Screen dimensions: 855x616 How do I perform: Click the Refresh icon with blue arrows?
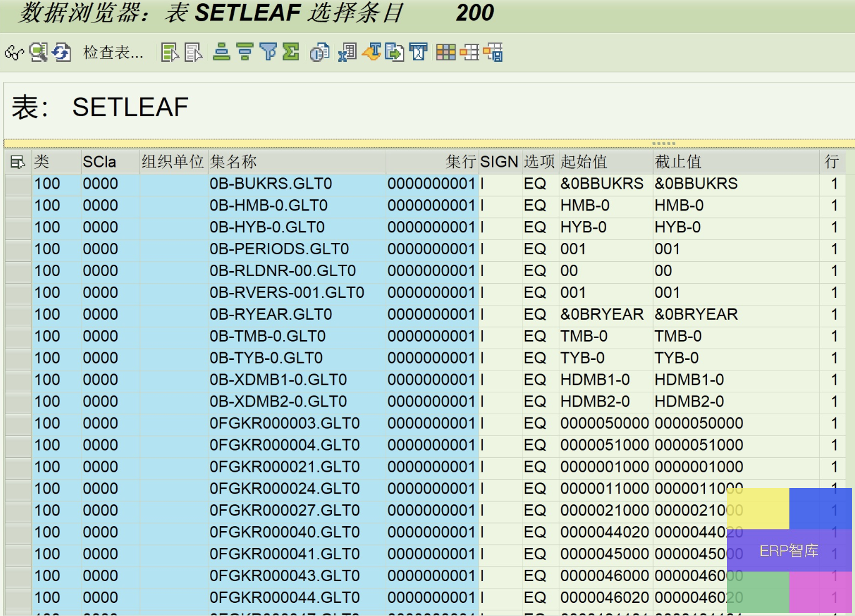(61, 52)
